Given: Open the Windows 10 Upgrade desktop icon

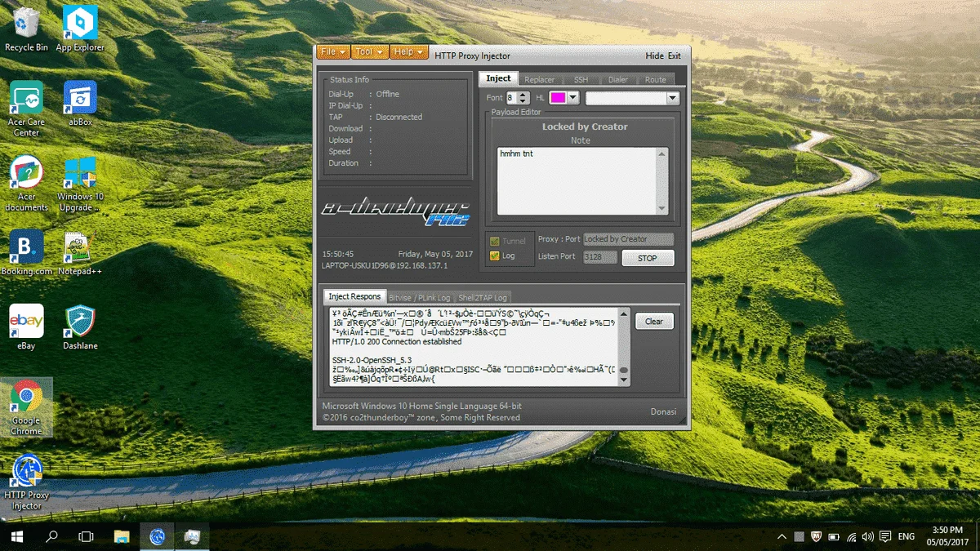Looking at the screenshot, I should [80, 184].
